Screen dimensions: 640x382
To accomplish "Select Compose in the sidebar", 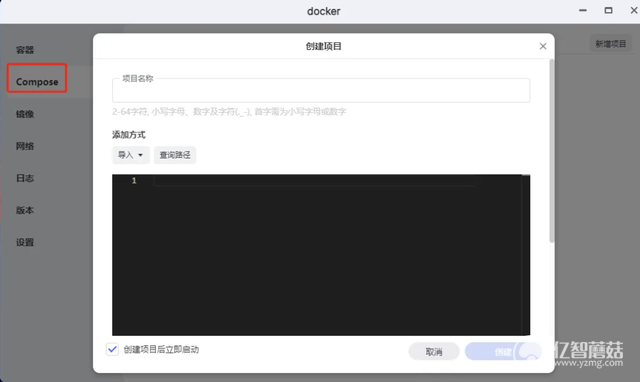I will pyautogui.click(x=37, y=82).
